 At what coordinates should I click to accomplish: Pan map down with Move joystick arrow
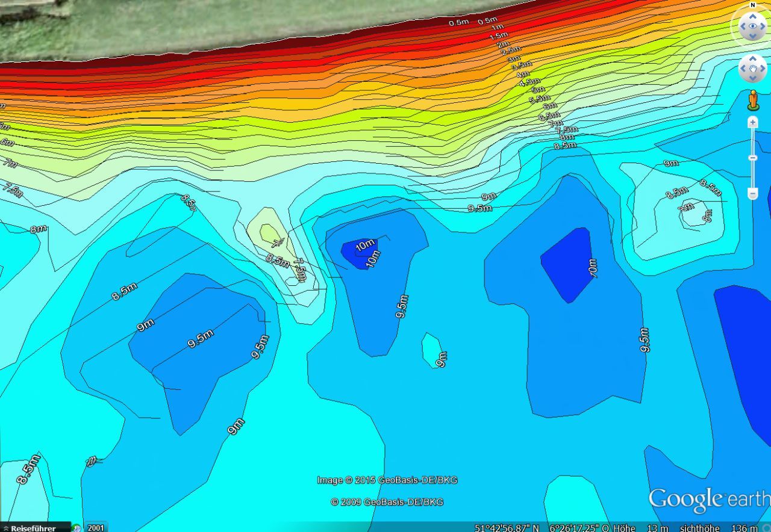pos(752,79)
